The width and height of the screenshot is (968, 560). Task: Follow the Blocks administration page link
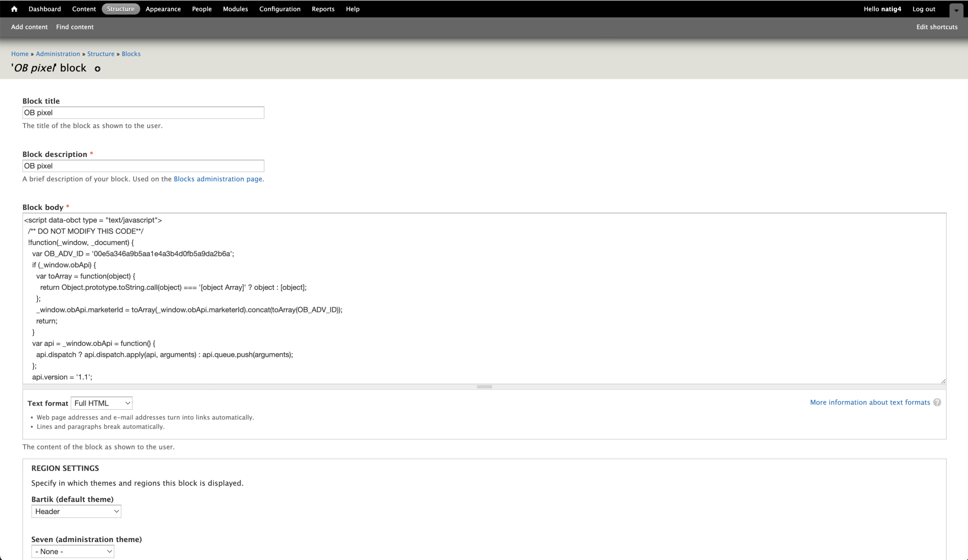point(218,179)
